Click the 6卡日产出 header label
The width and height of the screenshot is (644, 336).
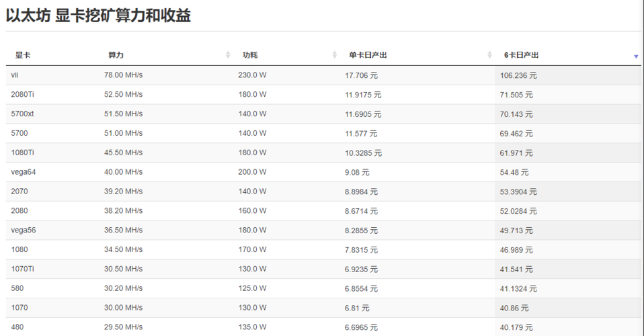tap(521, 55)
